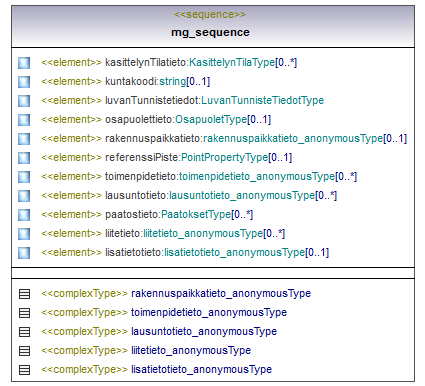Click the element icon beside osapuolettieto

coord(24,120)
